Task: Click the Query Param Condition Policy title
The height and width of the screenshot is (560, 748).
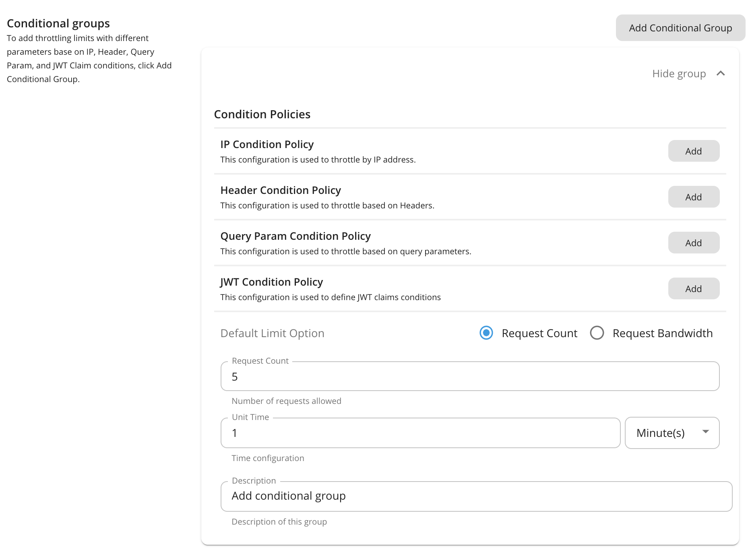Action: click(295, 236)
